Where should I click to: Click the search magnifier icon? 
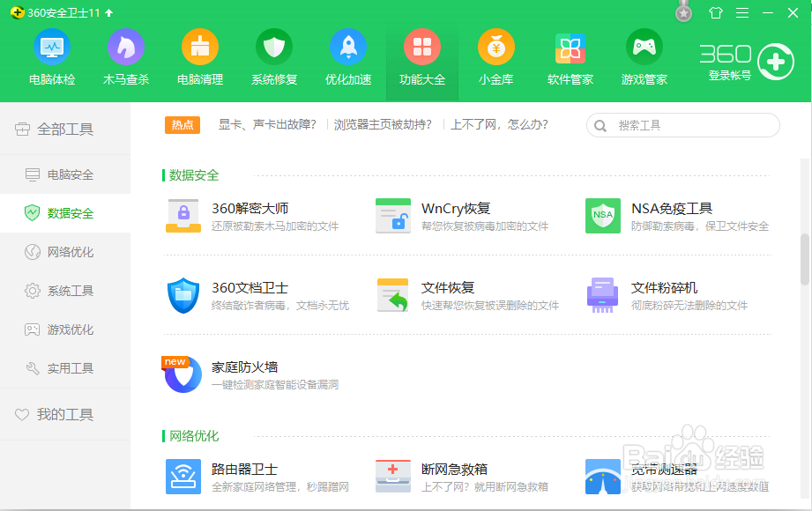coord(600,126)
